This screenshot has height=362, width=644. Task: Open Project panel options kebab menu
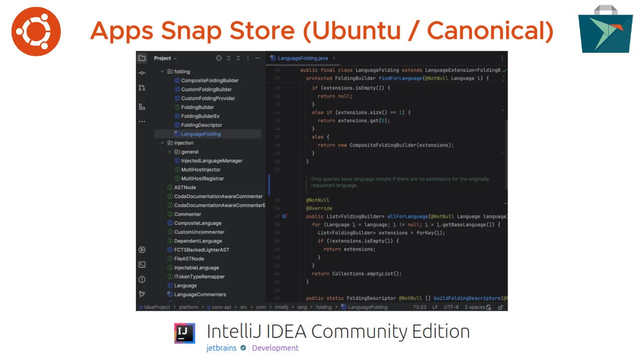pyautogui.click(x=248, y=58)
